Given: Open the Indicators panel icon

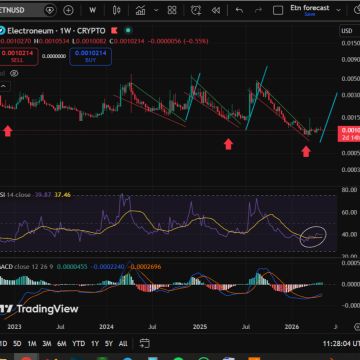Looking at the screenshot, I should pyautogui.click(x=140, y=10).
